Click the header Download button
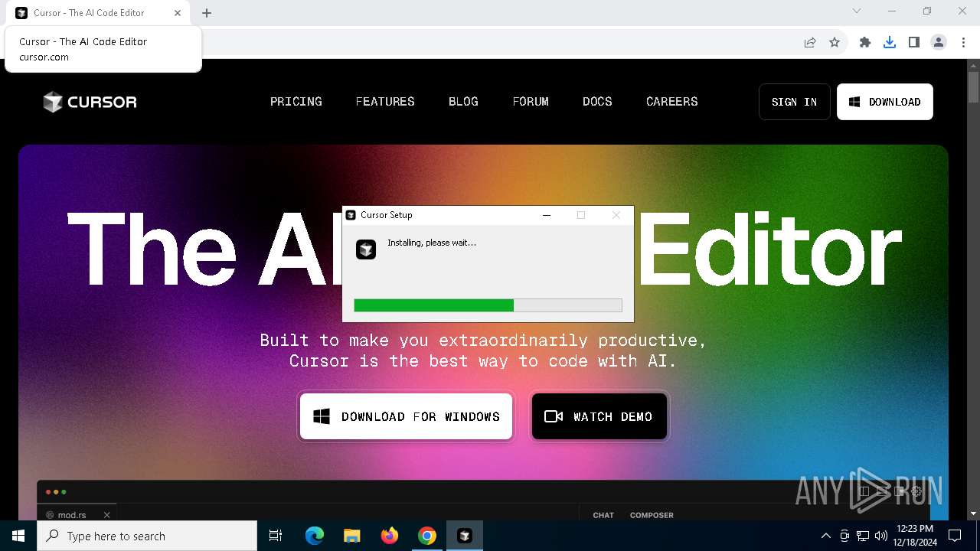 click(x=885, y=102)
